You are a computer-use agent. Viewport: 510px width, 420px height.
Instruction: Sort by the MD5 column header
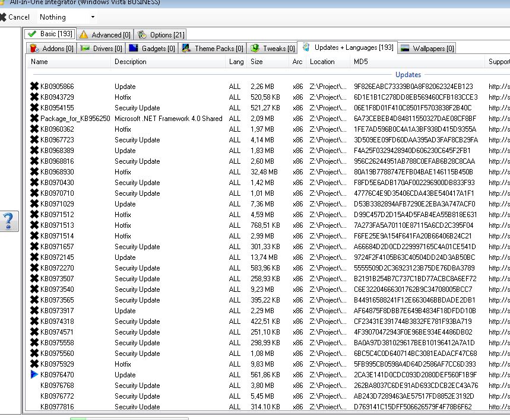click(417, 62)
